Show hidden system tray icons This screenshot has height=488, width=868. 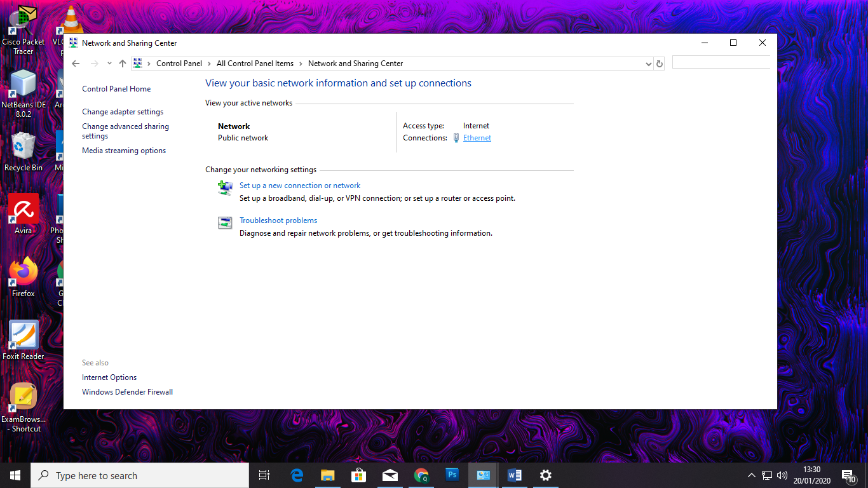tap(751, 475)
